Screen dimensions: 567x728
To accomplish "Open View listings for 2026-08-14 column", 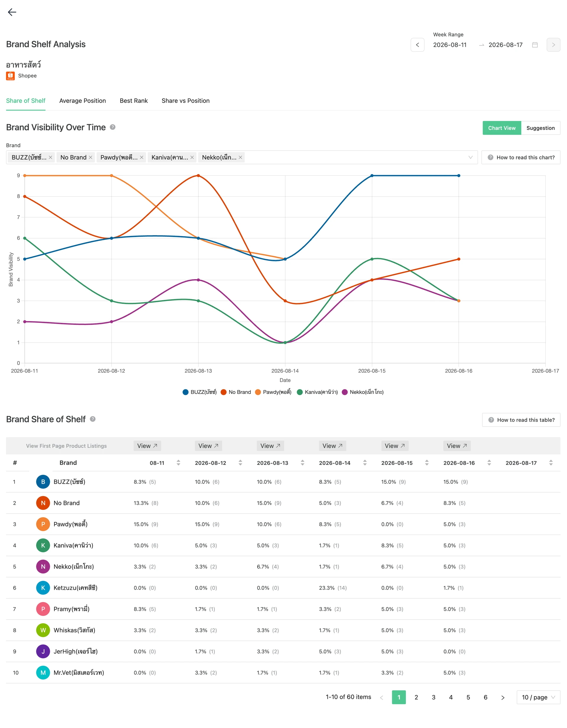I will point(333,446).
